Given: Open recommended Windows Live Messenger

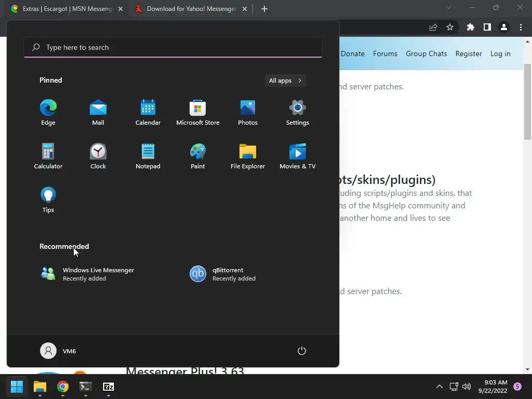Looking at the screenshot, I should [87, 274].
